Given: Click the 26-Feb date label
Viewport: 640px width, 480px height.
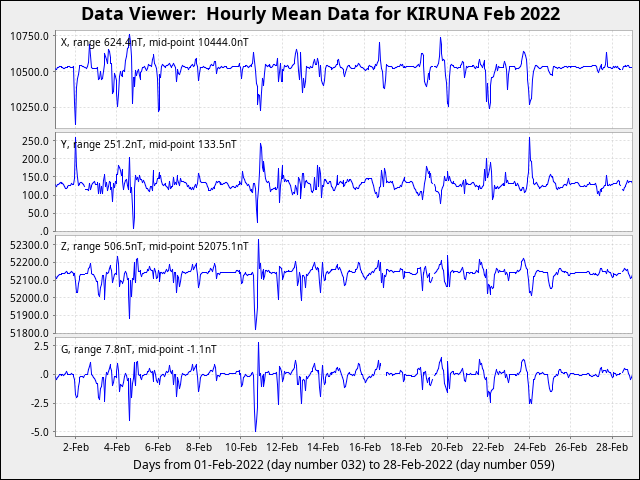Looking at the screenshot, I should [x=571, y=447].
